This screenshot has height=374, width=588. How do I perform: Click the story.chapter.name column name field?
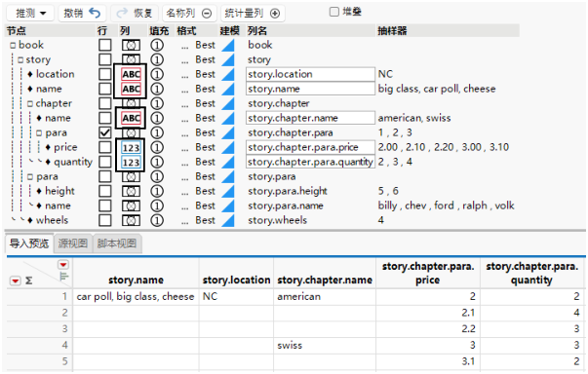310,118
